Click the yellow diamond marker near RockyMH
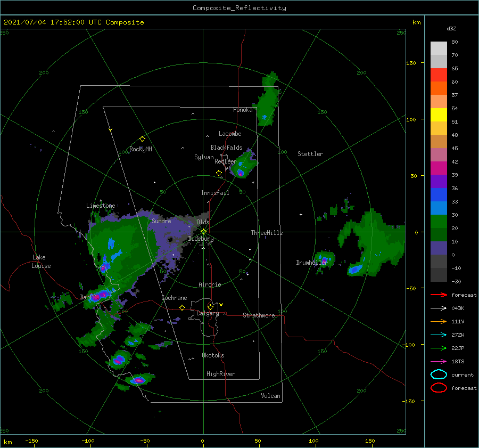Image resolution: width=479 pixels, height=448 pixels. pyautogui.click(x=142, y=139)
